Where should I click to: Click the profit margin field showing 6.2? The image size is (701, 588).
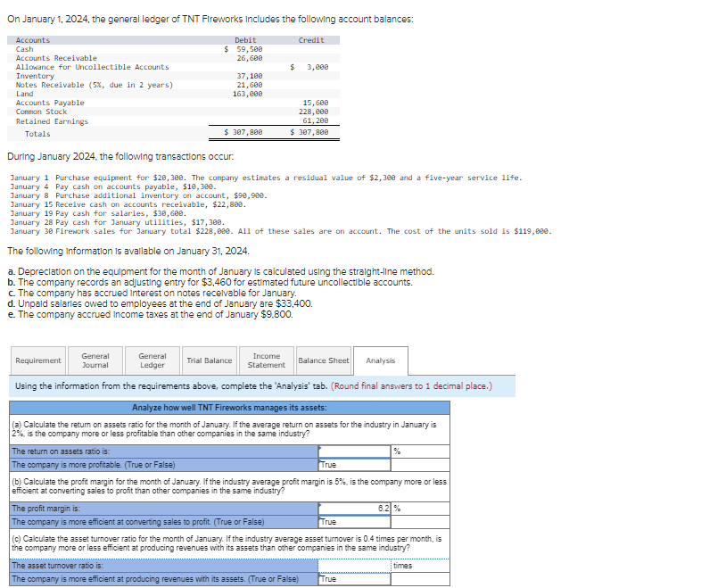coord(355,509)
